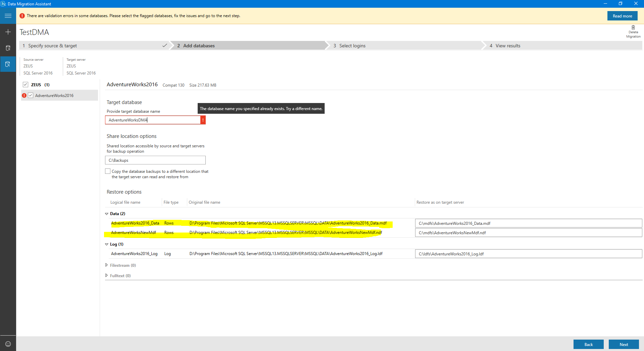Edit the AdventureWorksNewMdf.ndf restore path field
The width and height of the screenshot is (644, 351).
(x=529, y=233)
